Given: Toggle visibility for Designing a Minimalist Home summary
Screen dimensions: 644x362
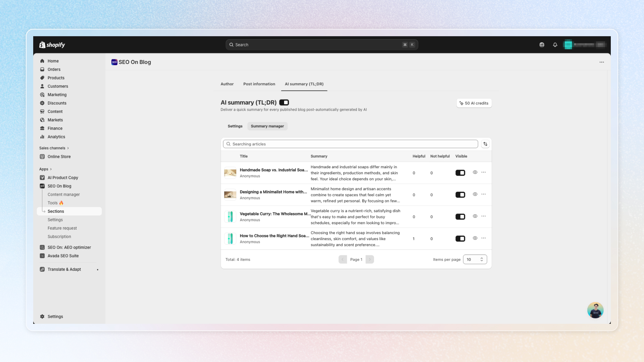Looking at the screenshot, I should 460,195.
